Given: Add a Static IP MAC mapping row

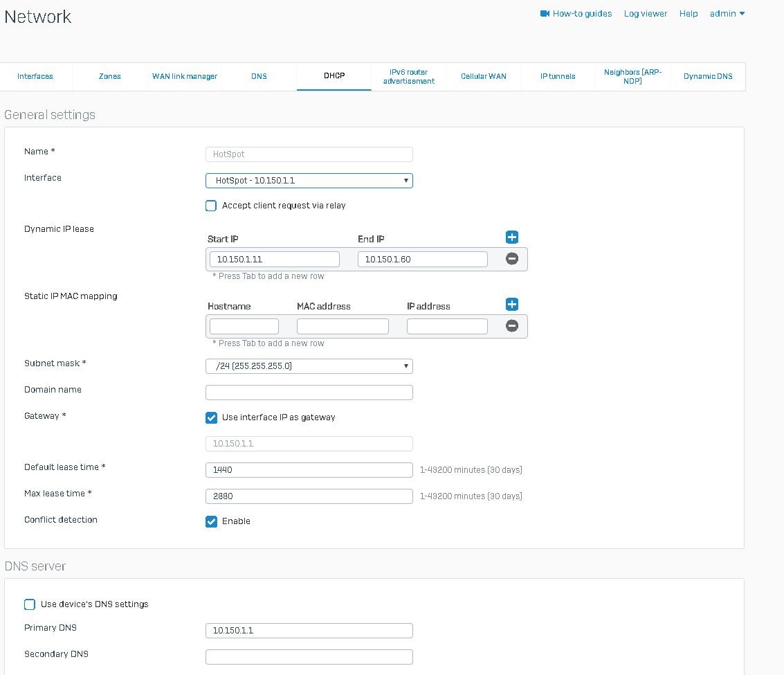Looking at the screenshot, I should pyautogui.click(x=512, y=305).
